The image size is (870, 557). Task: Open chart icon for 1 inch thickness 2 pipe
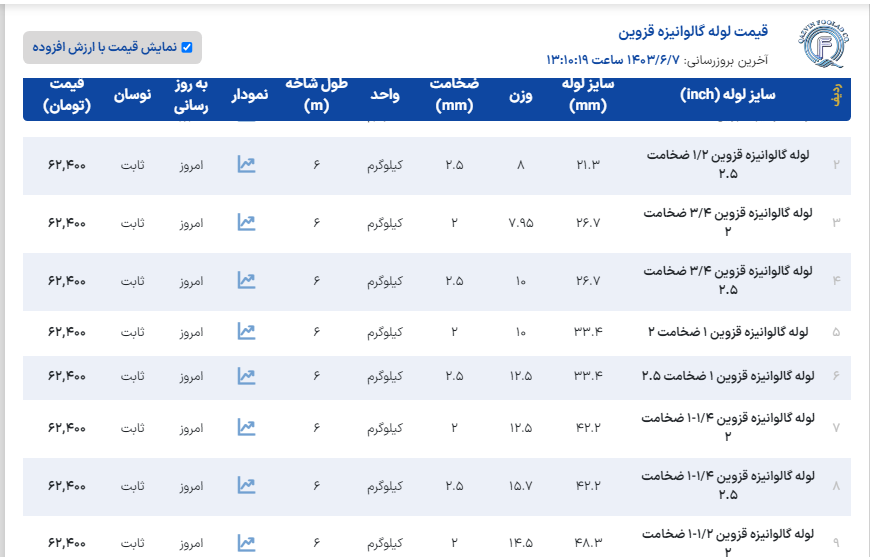(246, 330)
